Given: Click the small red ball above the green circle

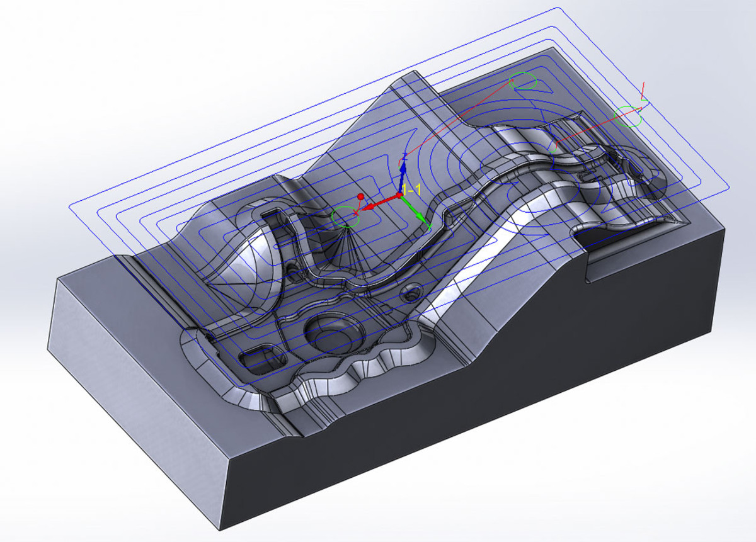Looking at the screenshot, I should pyautogui.click(x=360, y=198).
